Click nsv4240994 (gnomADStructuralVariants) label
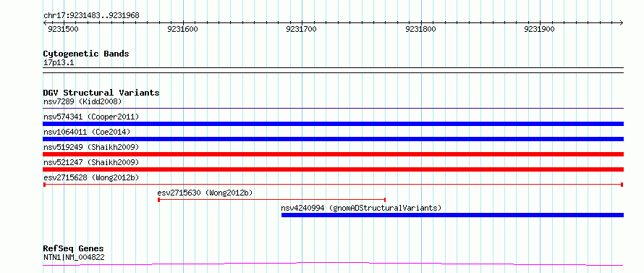 pyautogui.click(x=361, y=208)
